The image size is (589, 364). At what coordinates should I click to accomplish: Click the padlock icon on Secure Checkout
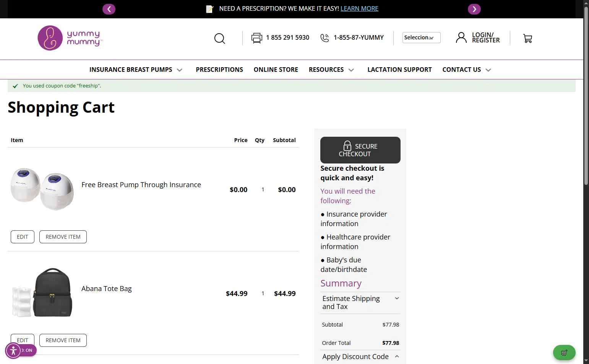[x=347, y=146]
